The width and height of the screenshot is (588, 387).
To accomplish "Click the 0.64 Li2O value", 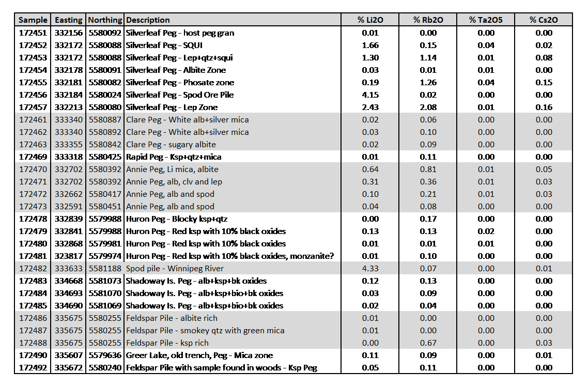I will point(370,169).
